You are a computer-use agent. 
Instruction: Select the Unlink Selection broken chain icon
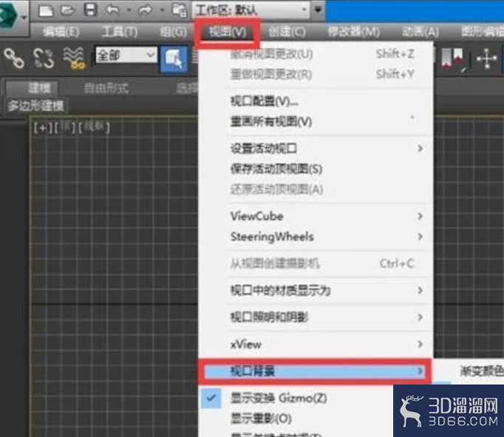pos(44,58)
